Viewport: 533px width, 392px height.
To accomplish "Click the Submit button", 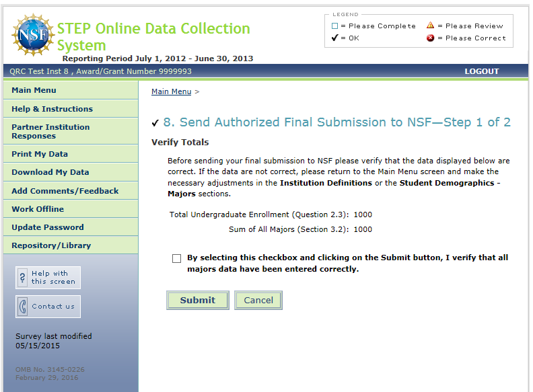I will [198, 301].
